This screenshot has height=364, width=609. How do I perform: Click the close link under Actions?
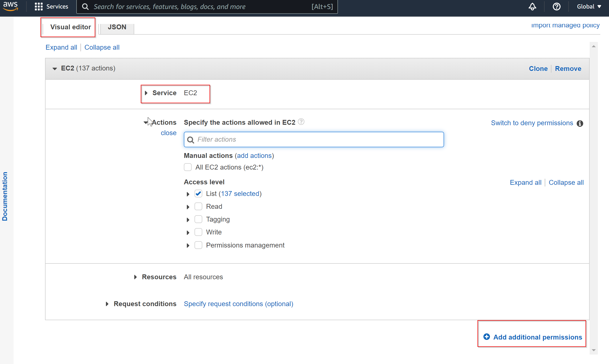(169, 133)
